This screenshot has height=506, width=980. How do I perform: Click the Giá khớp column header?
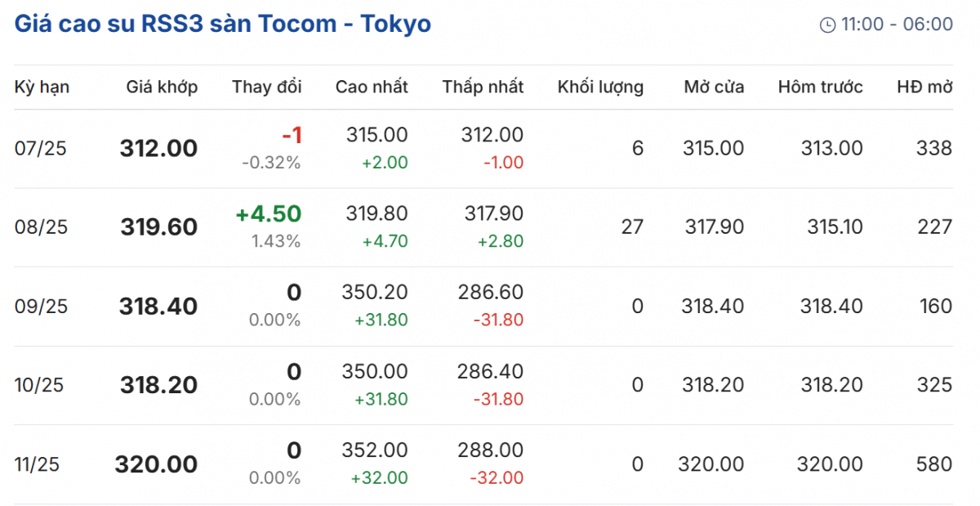(162, 87)
